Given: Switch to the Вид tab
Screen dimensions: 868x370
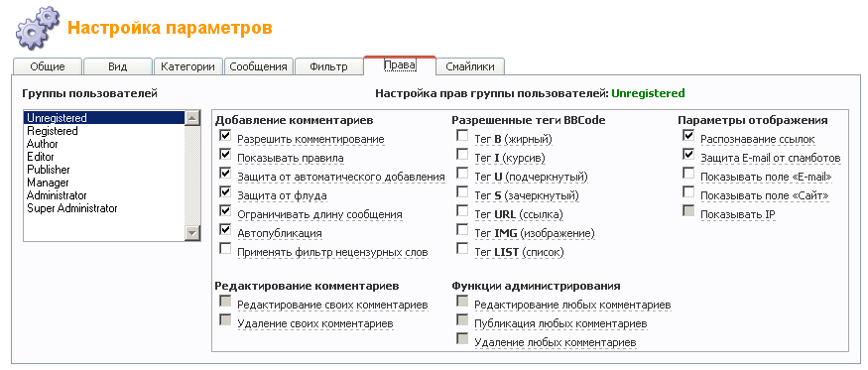Looking at the screenshot, I should (117, 66).
